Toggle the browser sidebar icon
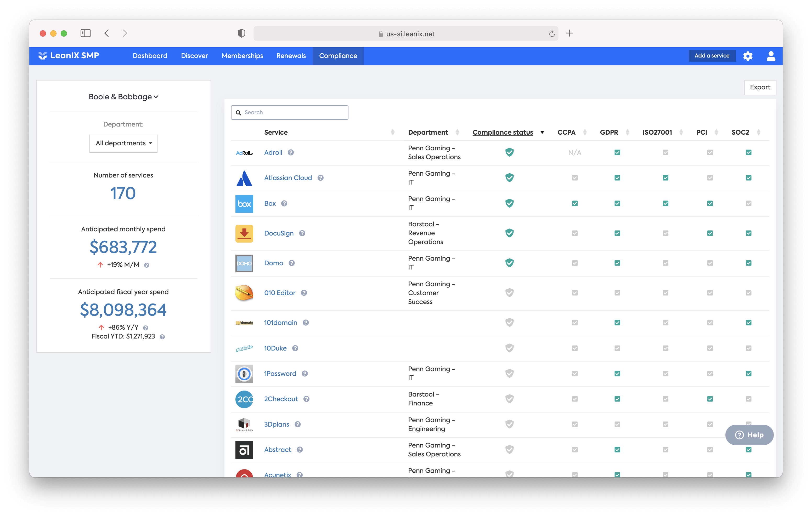Viewport: 812px width, 516px height. click(x=86, y=33)
